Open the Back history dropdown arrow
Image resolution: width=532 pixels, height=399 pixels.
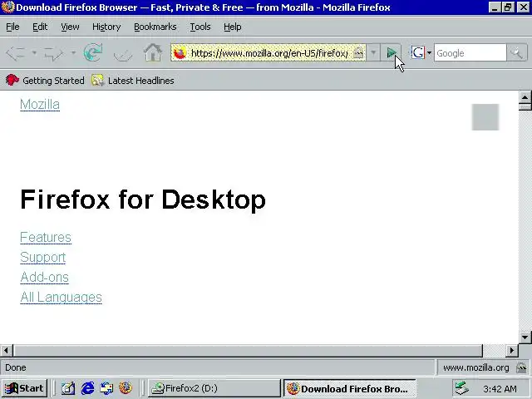coord(34,53)
